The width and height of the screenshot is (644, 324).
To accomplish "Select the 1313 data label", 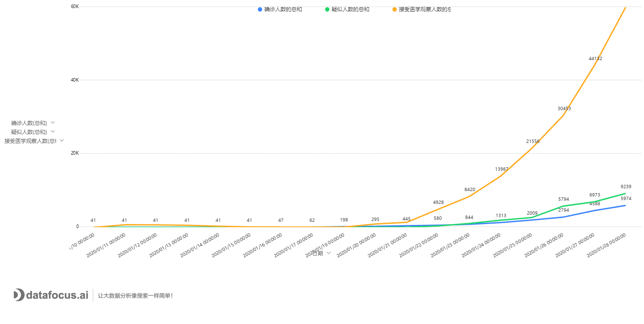I will pos(501,216).
